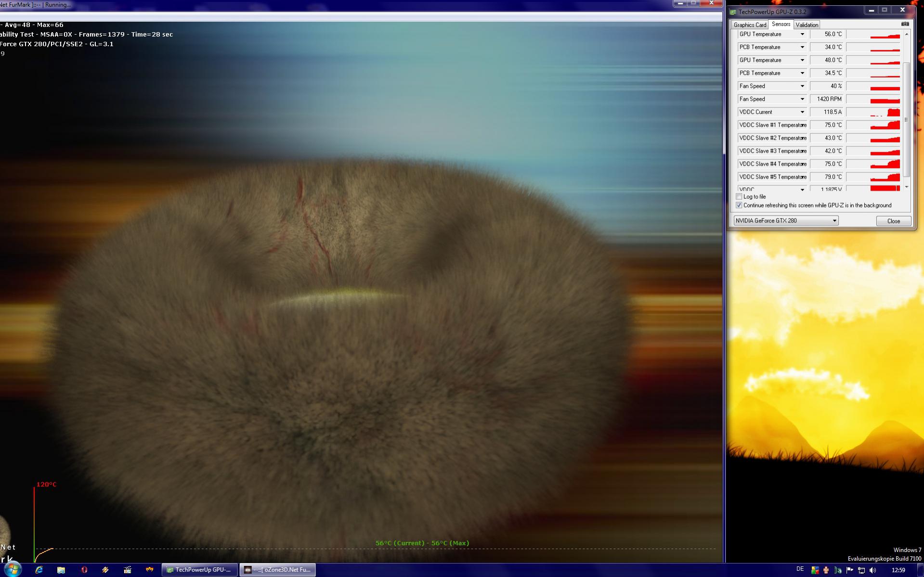The image size is (924, 577).
Task: Click the Show Desktop button at taskbar end
Action: coord(920,570)
